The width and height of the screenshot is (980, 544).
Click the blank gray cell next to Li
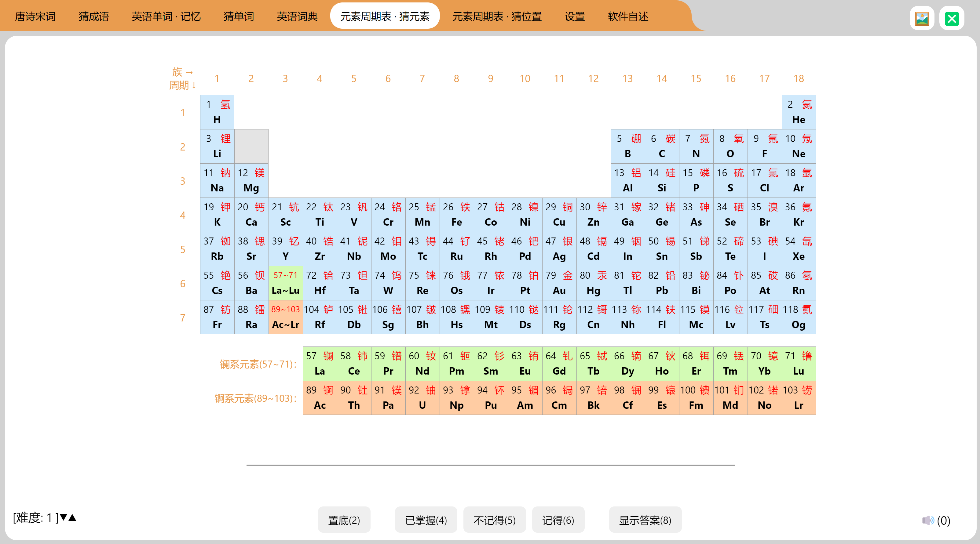pyautogui.click(x=251, y=146)
